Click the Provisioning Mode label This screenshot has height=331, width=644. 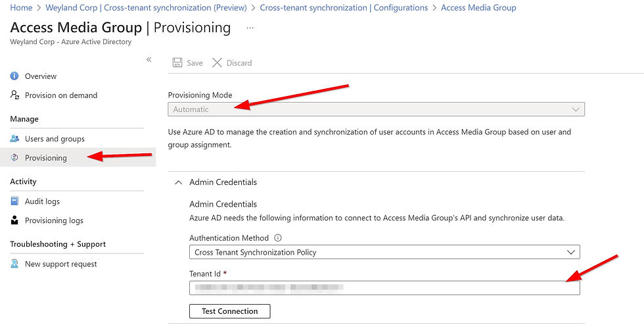click(200, 95)
